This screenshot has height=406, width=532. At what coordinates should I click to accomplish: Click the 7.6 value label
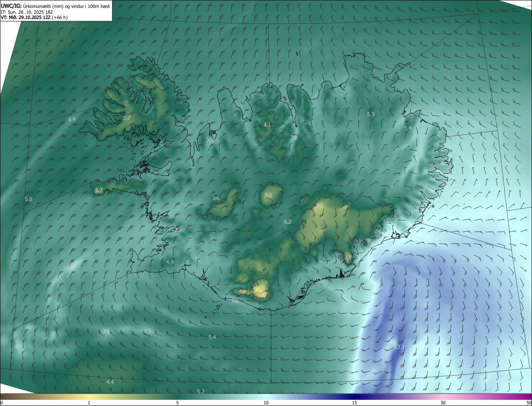pyautogui.click(x=235, y=301)
